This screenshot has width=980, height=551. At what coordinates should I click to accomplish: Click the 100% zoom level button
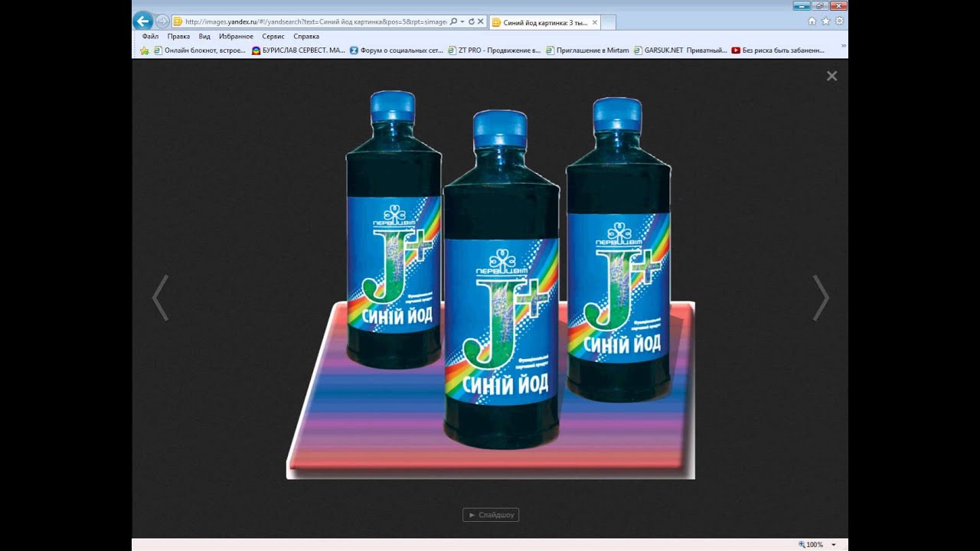pos(811,545)
